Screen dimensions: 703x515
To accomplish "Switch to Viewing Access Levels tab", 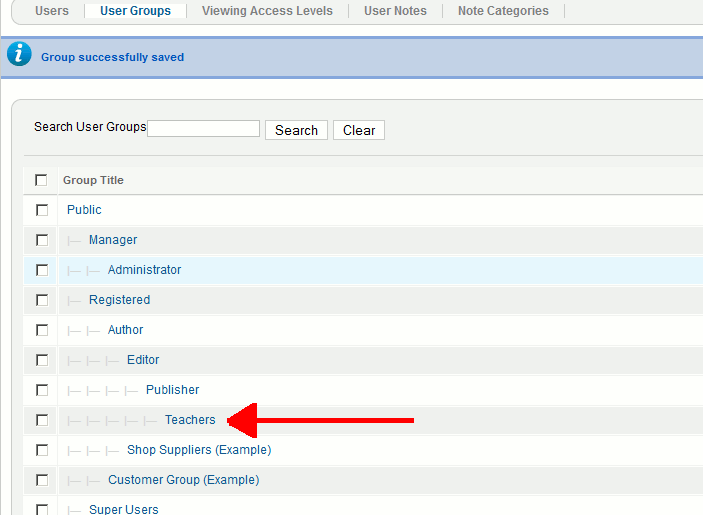I will 267,11.
